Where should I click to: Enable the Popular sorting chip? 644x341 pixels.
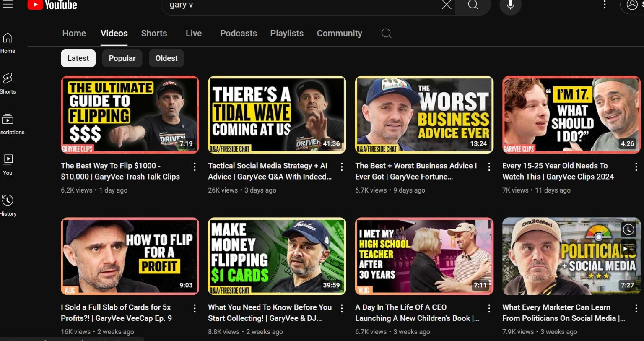122,58
